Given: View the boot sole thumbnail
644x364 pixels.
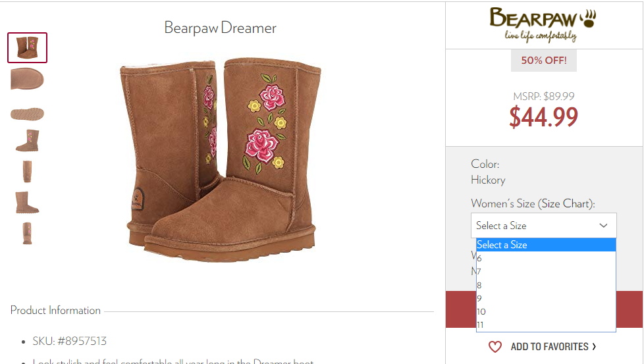Looking at the screenshot, I should pos(27,114).
